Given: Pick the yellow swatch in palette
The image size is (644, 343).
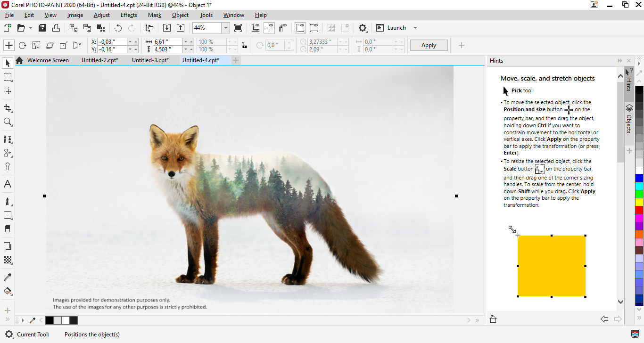Looking at the screenshot, I should (x=639, y=202).
